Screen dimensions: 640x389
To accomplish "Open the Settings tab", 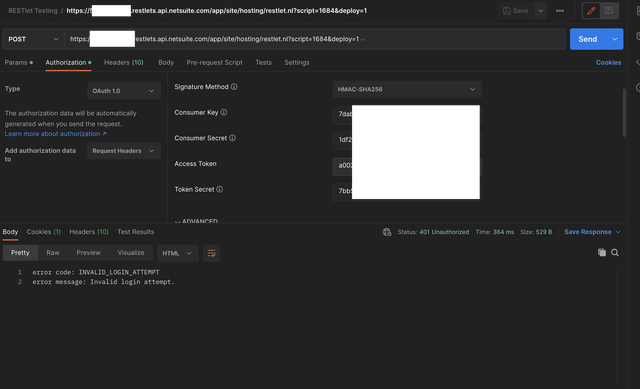I will 297,62.
